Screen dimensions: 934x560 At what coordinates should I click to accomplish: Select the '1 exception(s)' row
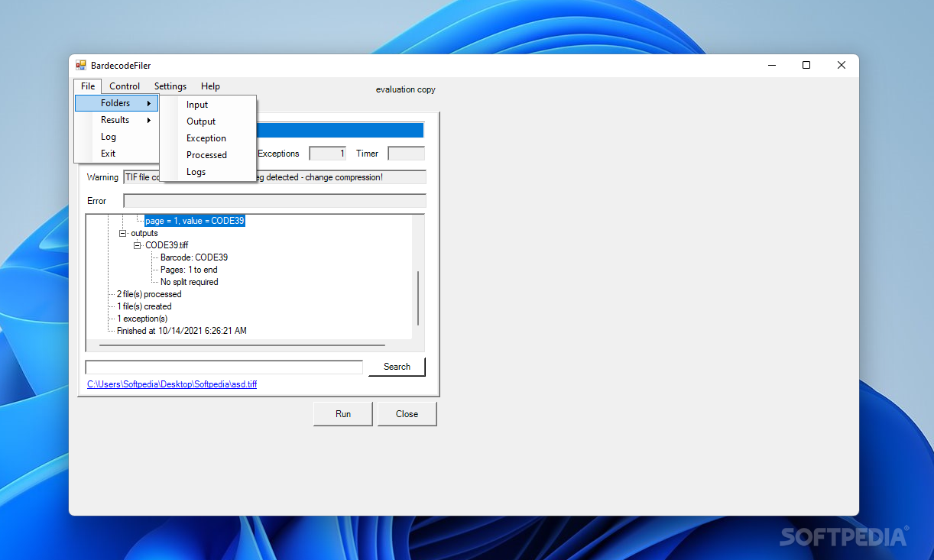coord(142,319)
